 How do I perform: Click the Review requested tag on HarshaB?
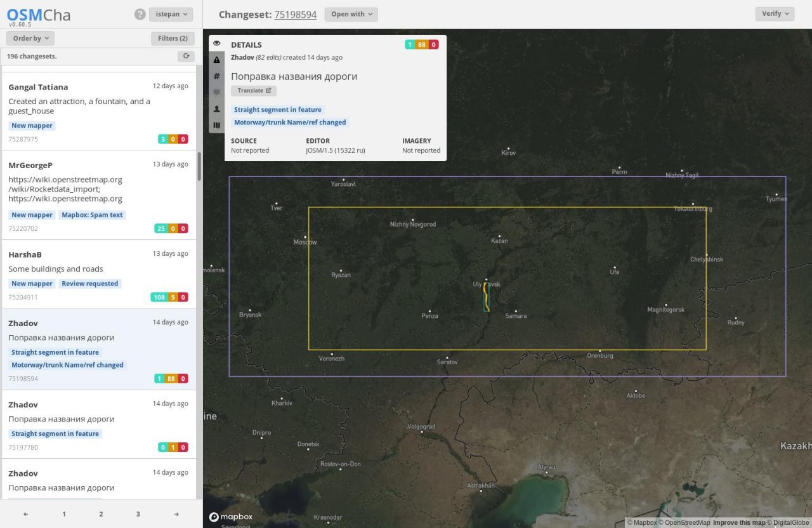pyautogui.click(x=90, y=284)
